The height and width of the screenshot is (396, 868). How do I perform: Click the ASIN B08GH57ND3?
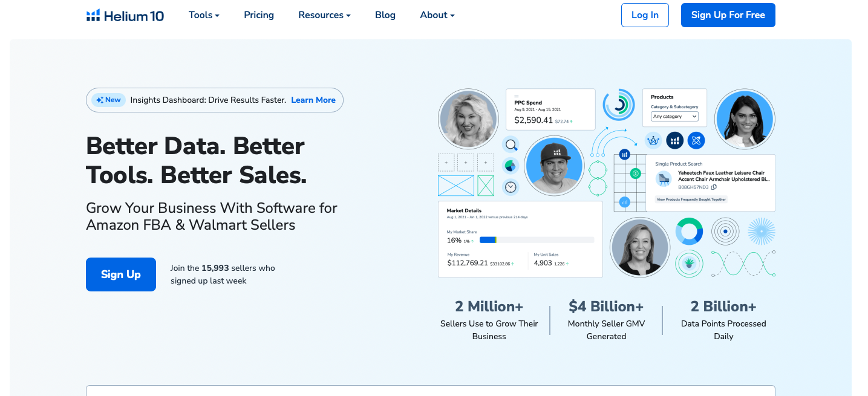693,187
